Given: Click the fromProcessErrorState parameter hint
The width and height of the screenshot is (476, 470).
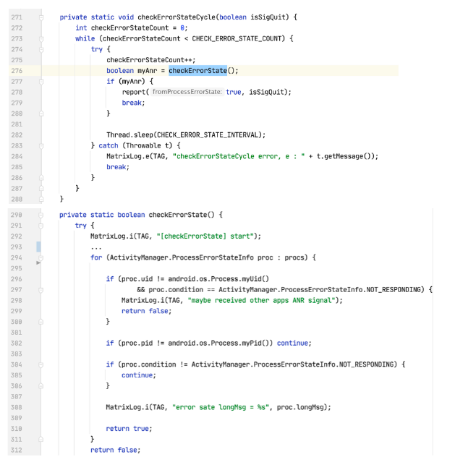Looking at the screenshot, I should [187, 92].
